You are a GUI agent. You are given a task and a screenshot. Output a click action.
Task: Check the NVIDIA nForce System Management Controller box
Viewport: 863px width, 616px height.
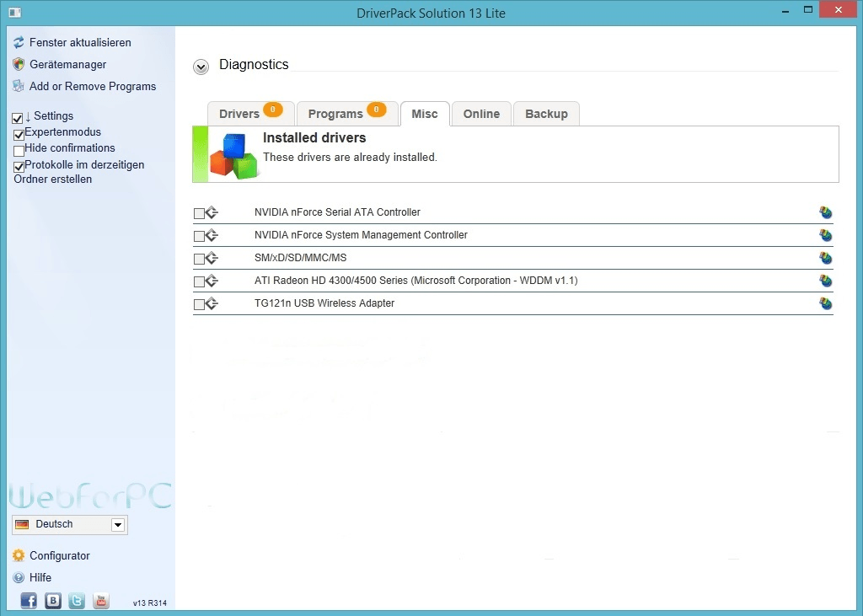coord(199,236)
